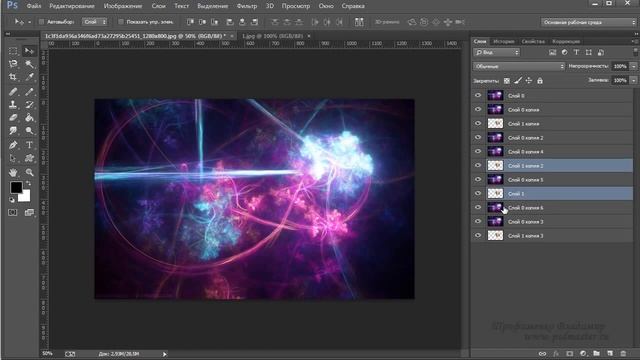Select the Eyedropper tool

pyautogui.click(x=29, y=77)
